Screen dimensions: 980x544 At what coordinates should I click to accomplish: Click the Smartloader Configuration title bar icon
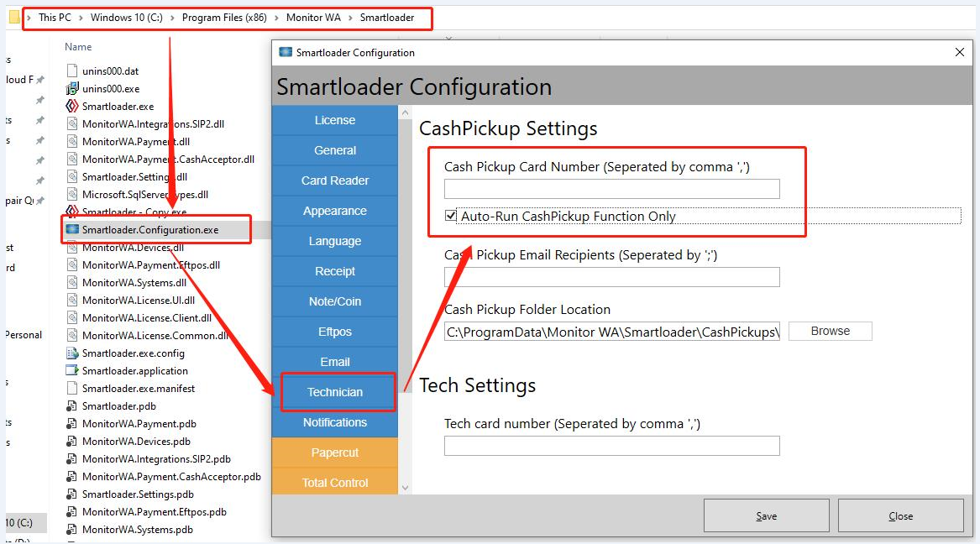click(x=286, y=52)
